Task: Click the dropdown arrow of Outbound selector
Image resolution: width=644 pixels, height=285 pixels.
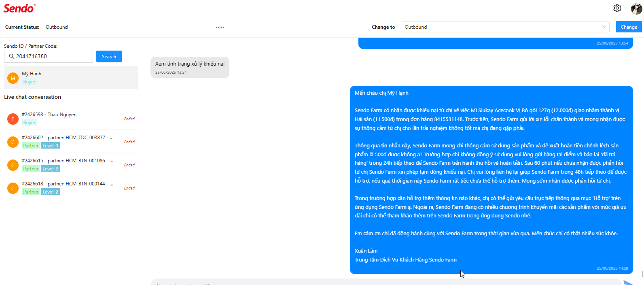Action: 604,27
